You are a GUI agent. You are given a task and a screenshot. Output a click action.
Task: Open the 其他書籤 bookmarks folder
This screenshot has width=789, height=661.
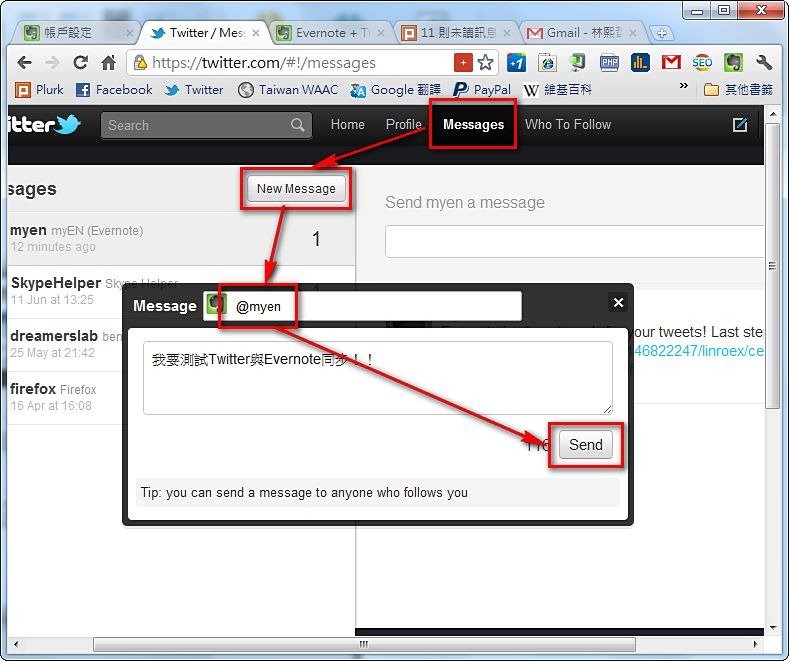click(x=738, y=90)
